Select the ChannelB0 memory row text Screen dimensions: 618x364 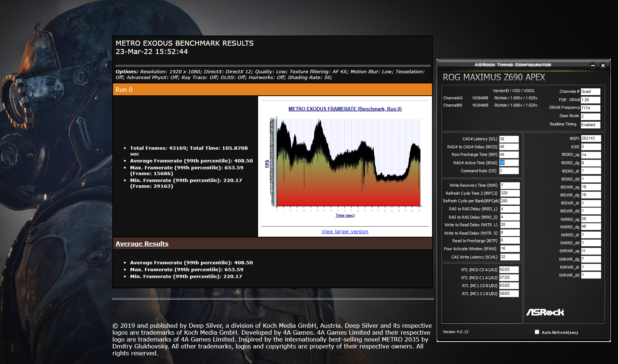pos(490,105)
